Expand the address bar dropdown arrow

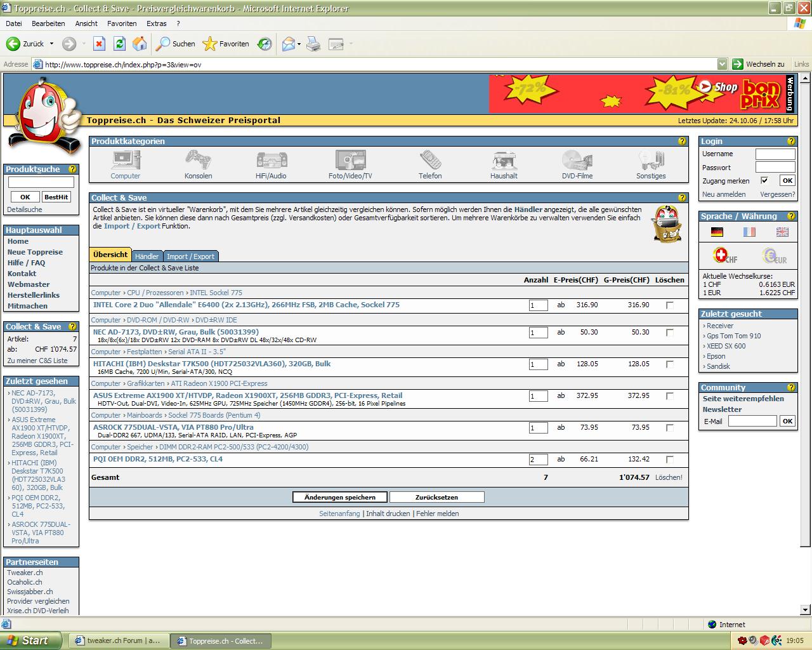point(722,64)
